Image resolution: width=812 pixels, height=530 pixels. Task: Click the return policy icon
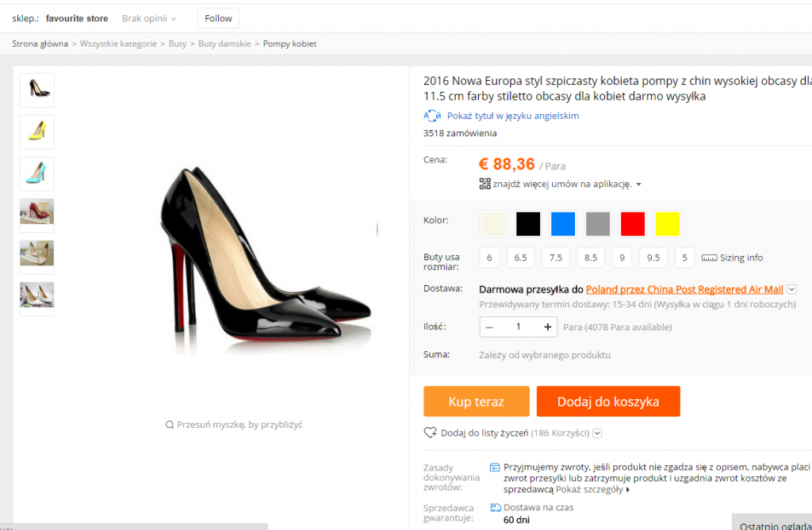(495, 467)
